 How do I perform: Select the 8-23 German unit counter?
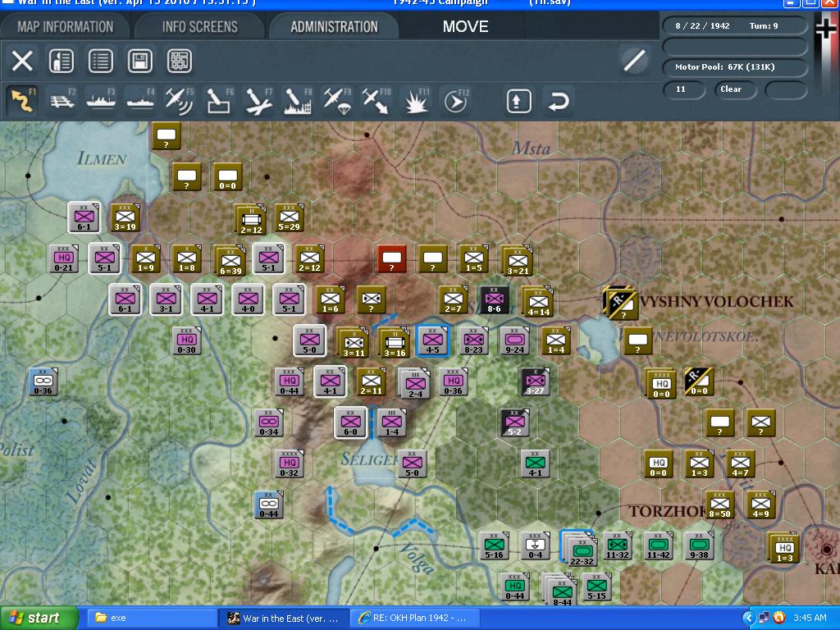click(x=473, y=340)
